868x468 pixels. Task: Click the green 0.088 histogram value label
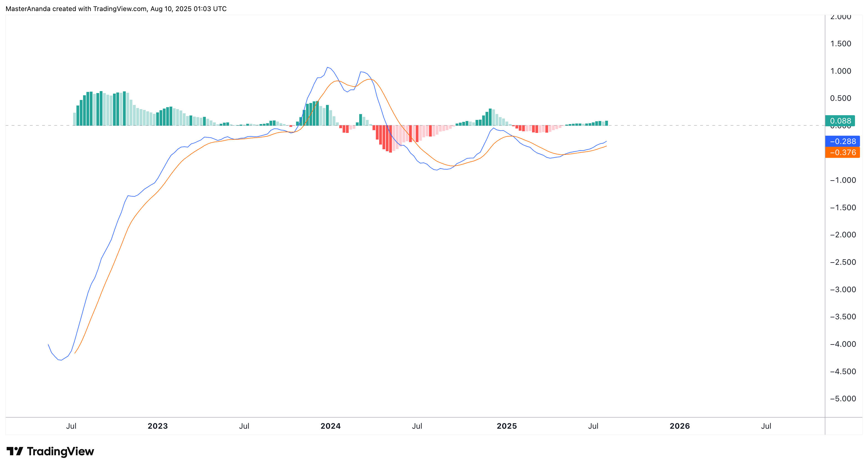tap(840, 121)
